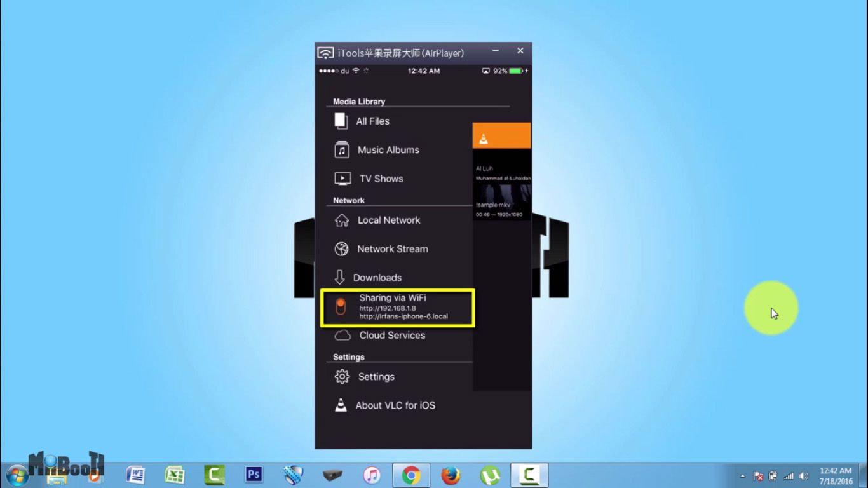Tap the orange VLC cone header

click(501, 135)
